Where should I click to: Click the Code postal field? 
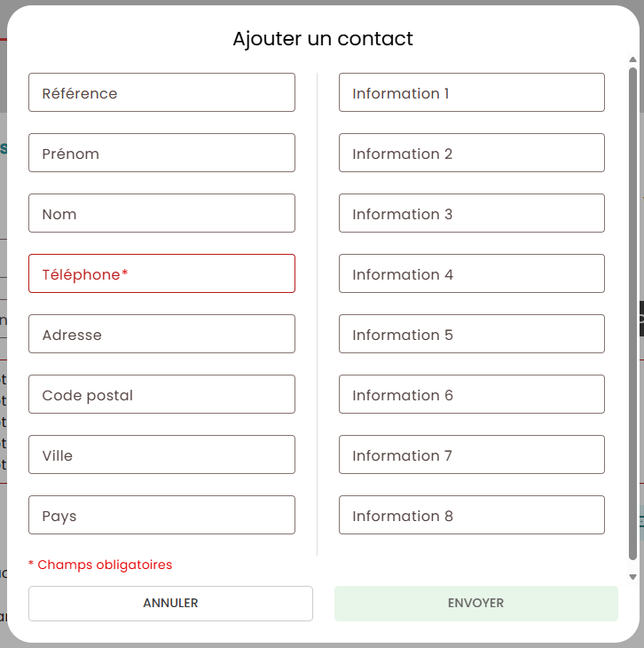(161, 394)
